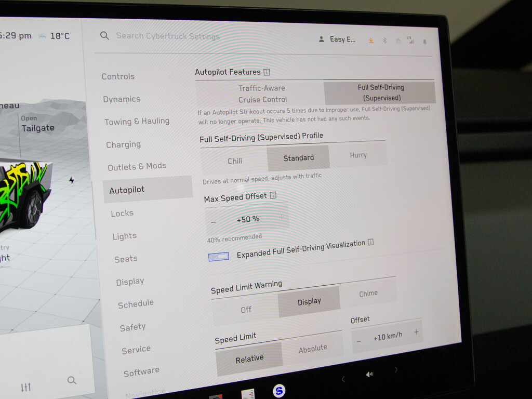Screen dimensions: 532x399
Task: Open the Lights settings menu
Action: point(125,236)
